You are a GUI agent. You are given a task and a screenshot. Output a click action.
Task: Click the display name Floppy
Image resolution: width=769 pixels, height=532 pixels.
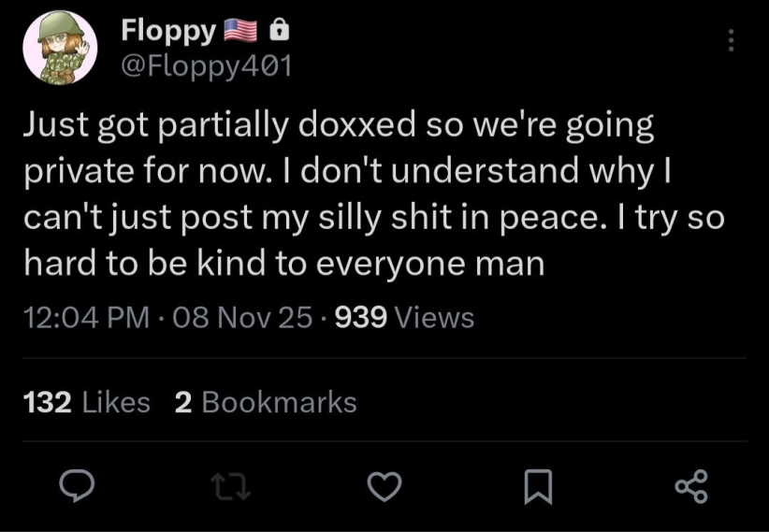coord(168,32)
